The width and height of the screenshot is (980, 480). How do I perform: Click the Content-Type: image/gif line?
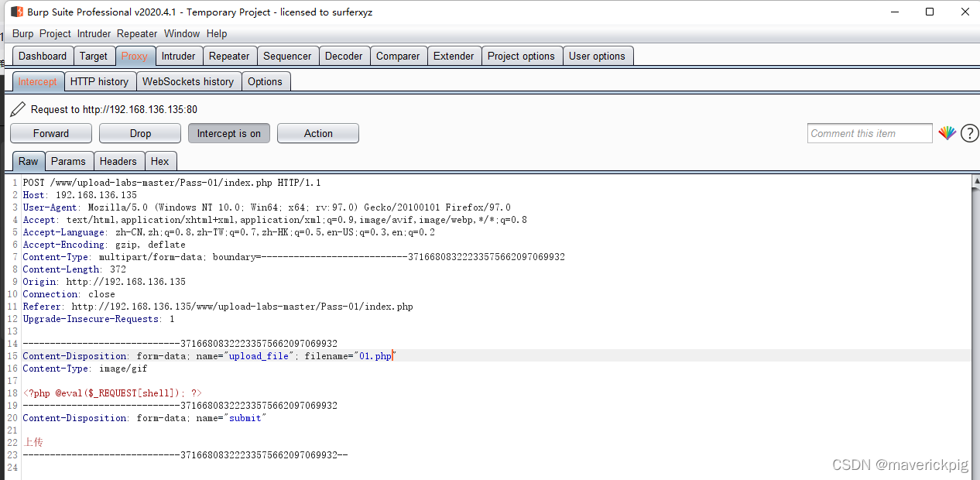(x=85, y=369)
